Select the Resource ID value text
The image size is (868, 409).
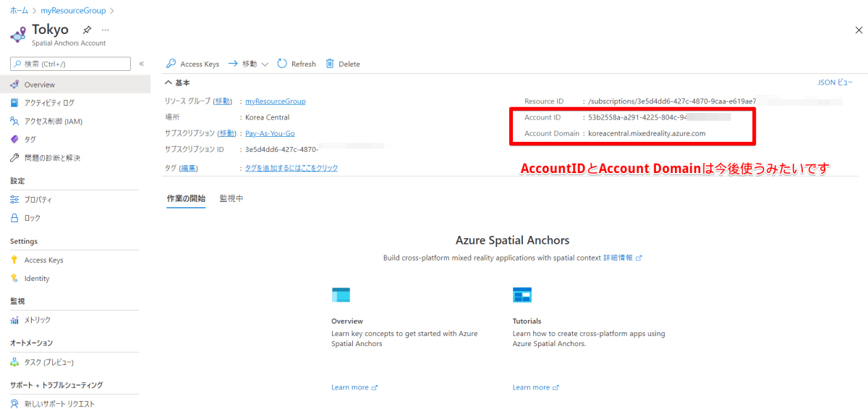[672, 101]
